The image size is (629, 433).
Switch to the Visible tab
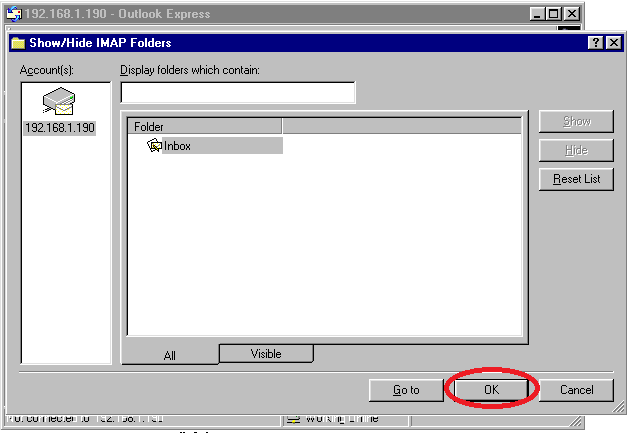pyautogui.click(x=266, y=353)
